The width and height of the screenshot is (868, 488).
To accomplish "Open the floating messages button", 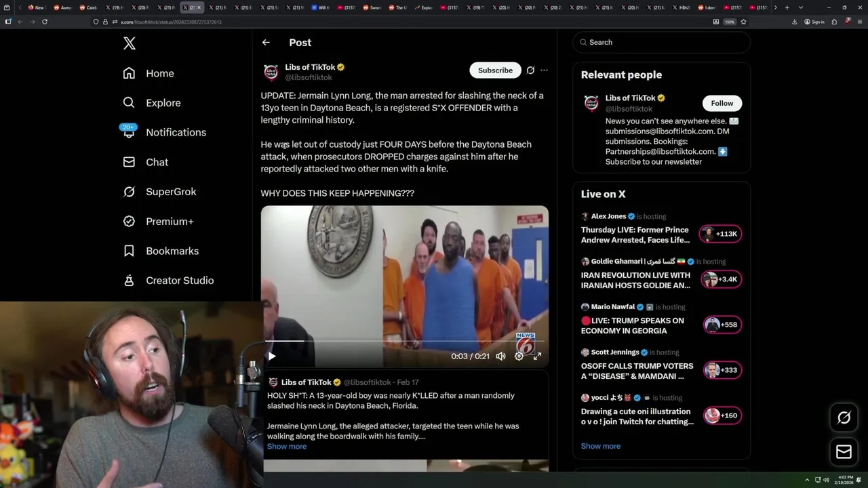I will [844, 451].
